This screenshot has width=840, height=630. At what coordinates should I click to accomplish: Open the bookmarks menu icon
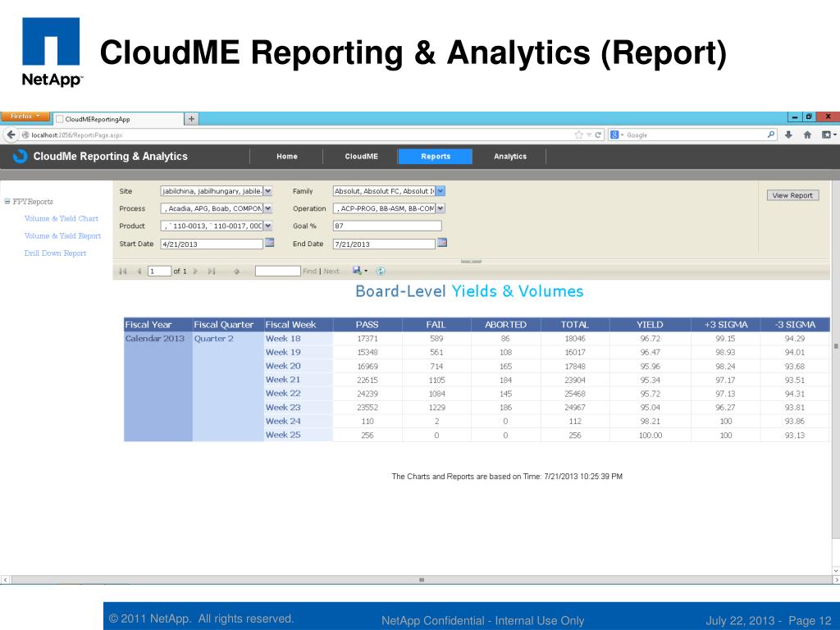(x=828, y=135)
